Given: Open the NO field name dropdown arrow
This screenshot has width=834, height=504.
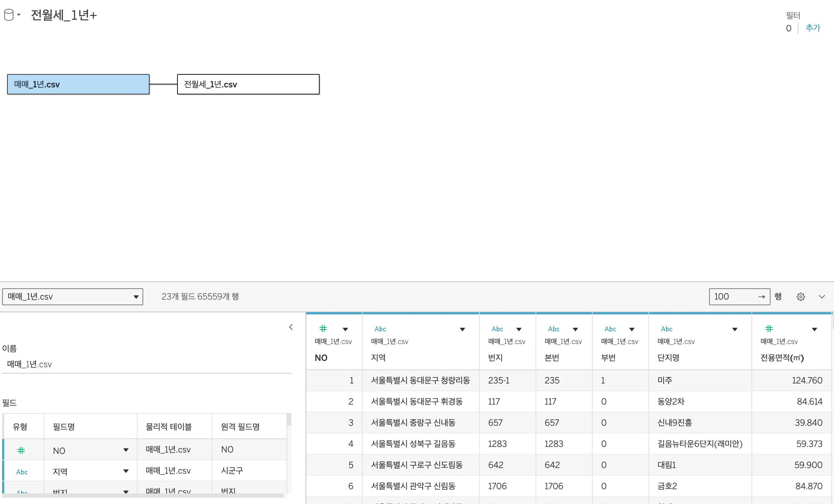Looking at the screenshot, I should click(x=126, y=450).
